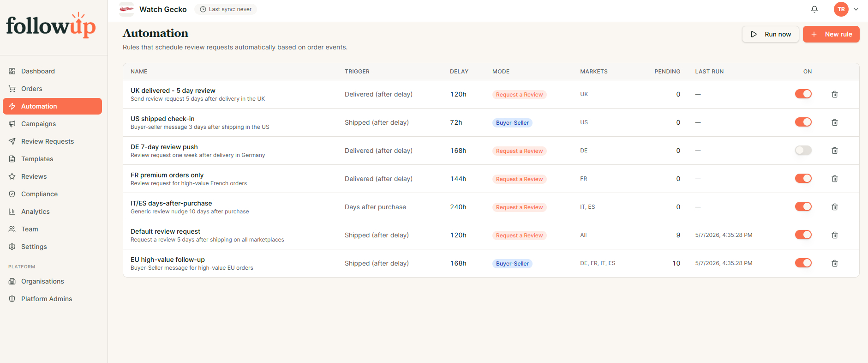Open the Compliance page

click(x=52, y=194)
